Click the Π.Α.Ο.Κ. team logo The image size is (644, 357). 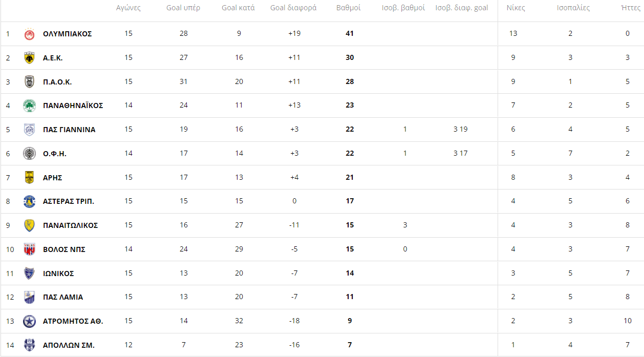(29, 82)
